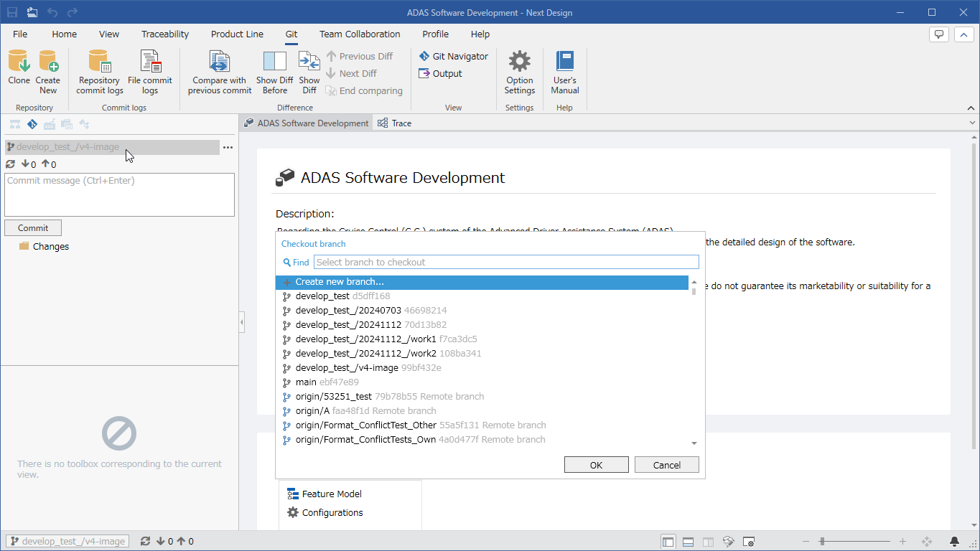The width and height of the screenshot is (980, 551).
Task: Collapse left panel using splitter arrow
Action: [x=241, y=323]
